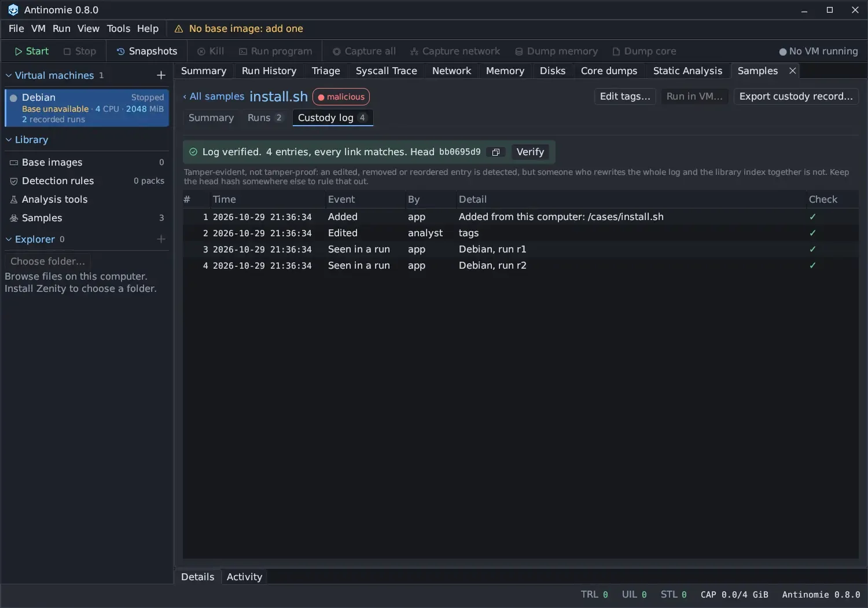Click the Verify button
The width and height of the screenshot is (868, 608).
(530, 152)
